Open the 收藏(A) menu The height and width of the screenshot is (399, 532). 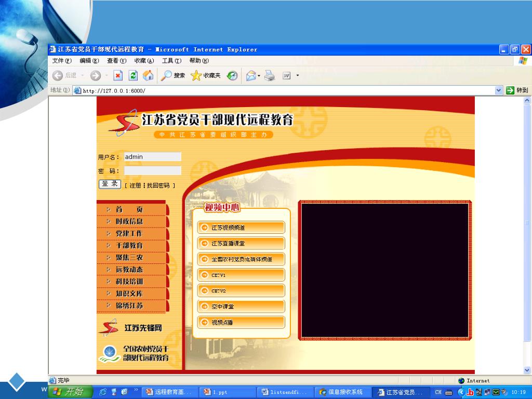tap(144, 61)
